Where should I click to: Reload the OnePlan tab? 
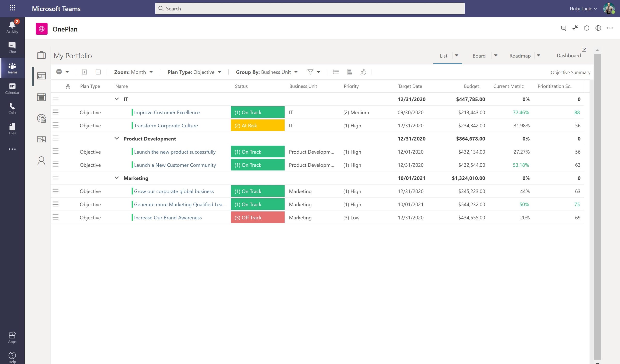coord(587,28)
